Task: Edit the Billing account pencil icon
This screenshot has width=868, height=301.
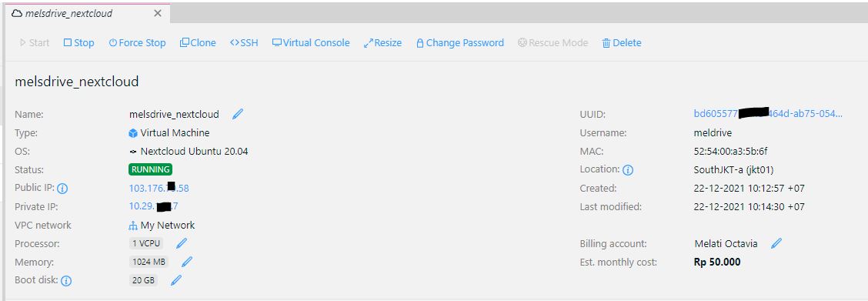Action: click(776, 243)
